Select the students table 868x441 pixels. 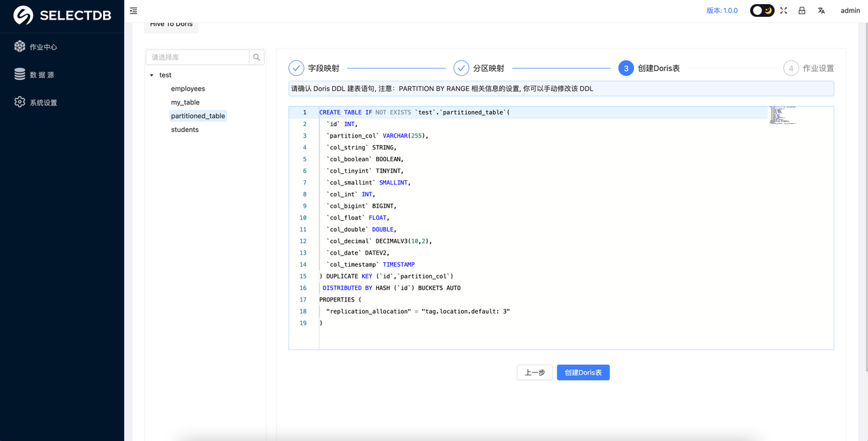pyautogui.click(x=184, y=129)
